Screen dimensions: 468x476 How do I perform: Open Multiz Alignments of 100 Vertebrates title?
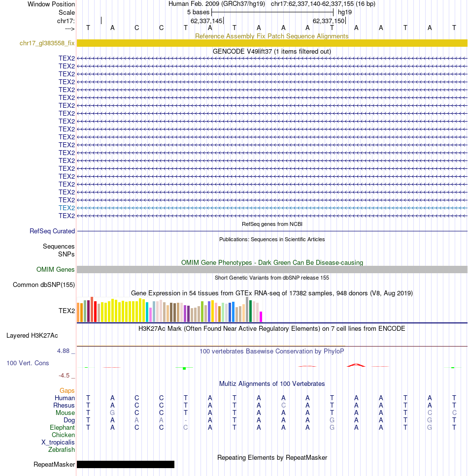272,384
